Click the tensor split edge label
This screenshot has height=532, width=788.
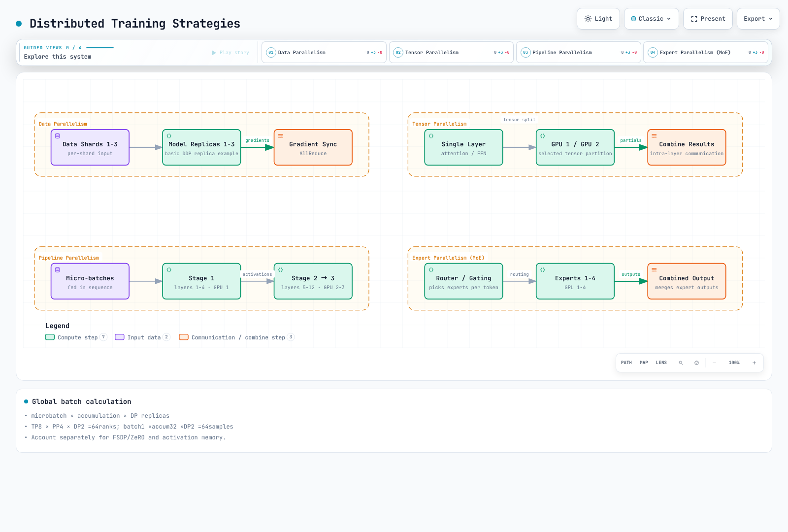pyautogui.click(x=519, y=120)
